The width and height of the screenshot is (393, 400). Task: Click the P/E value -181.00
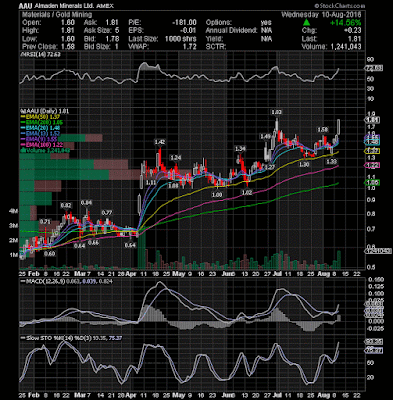click(184, 23)
